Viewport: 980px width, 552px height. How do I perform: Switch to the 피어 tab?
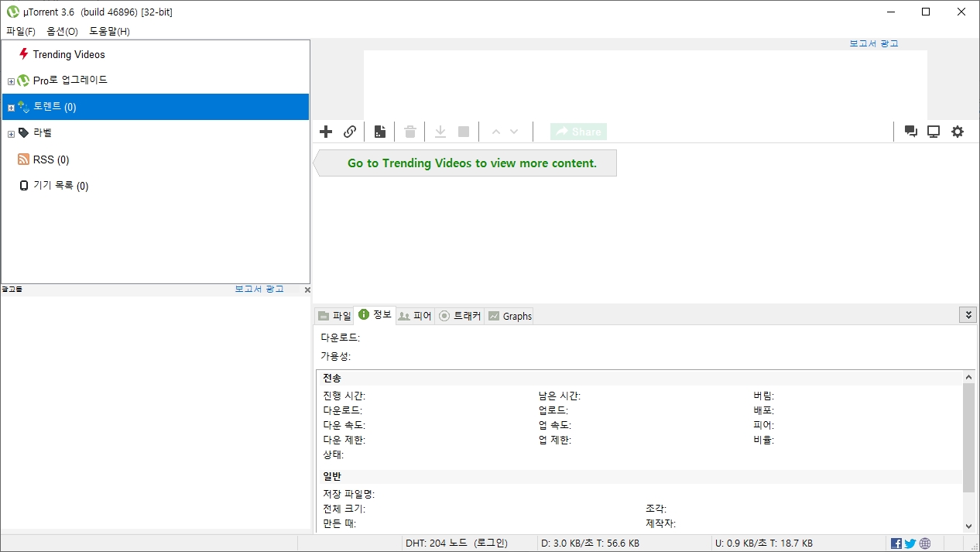point(415,315)
